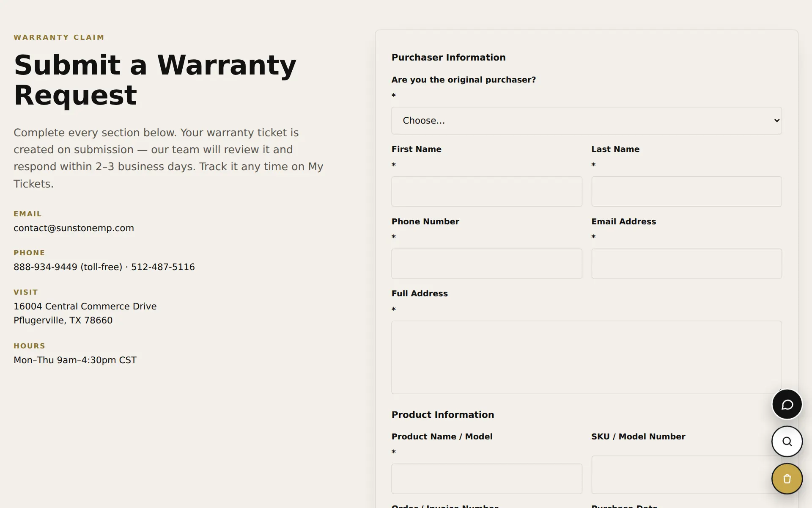This screenshot has height=508, width=812.
Task: Focus the Email Address field
Action: click(686, 264)
